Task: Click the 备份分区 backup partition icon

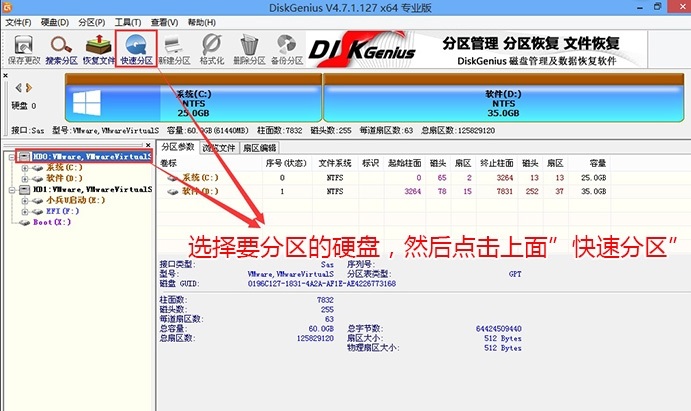Action: pos(287,49)
